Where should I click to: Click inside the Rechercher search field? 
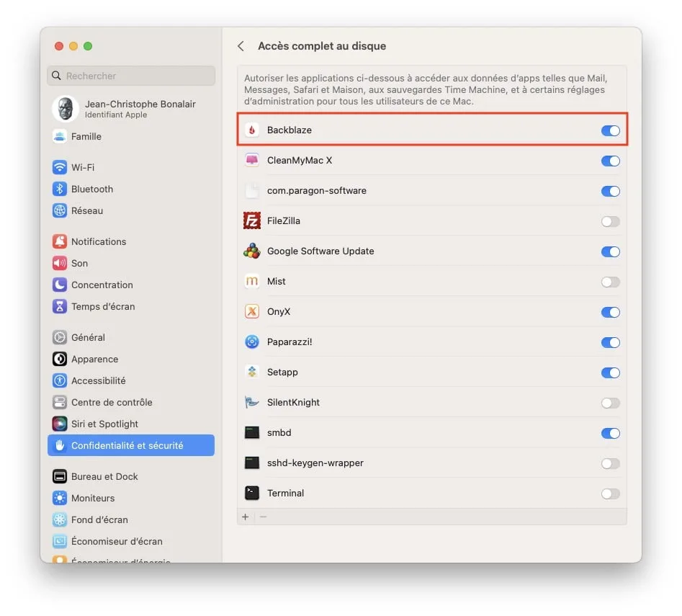point(130,76)
